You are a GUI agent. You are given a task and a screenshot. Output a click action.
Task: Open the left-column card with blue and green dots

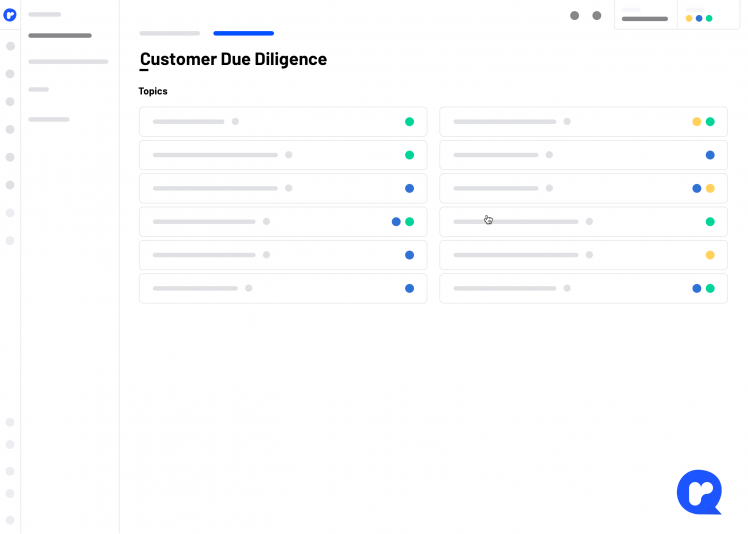click(283, 221)
